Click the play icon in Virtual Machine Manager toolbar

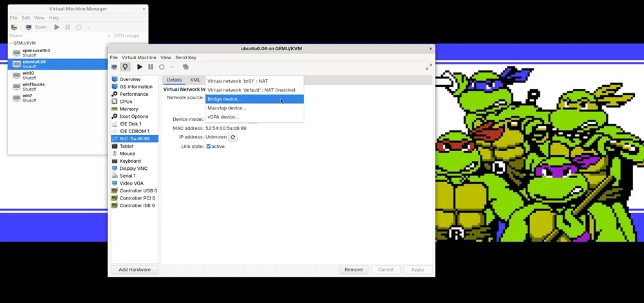(x=57, y=27)
